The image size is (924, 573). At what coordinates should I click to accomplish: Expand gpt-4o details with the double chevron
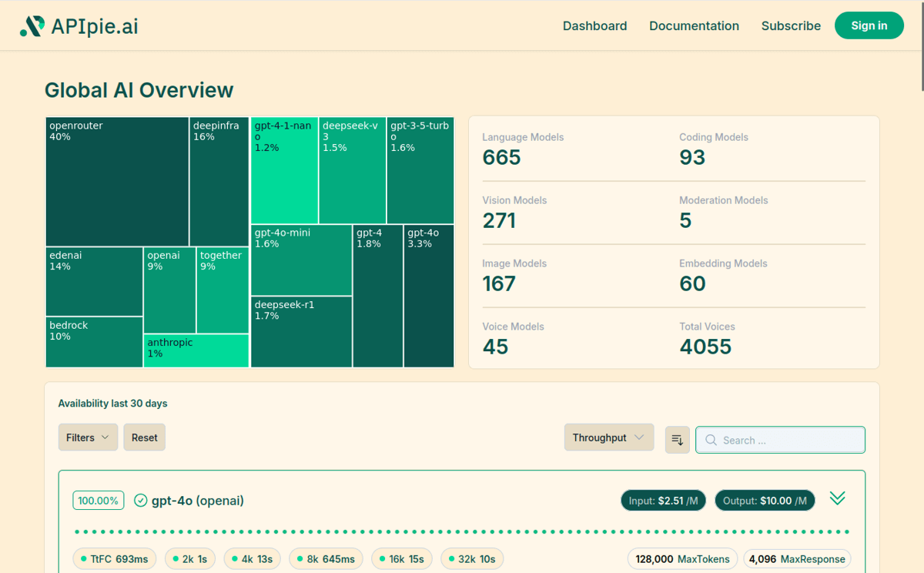[838, 498]
